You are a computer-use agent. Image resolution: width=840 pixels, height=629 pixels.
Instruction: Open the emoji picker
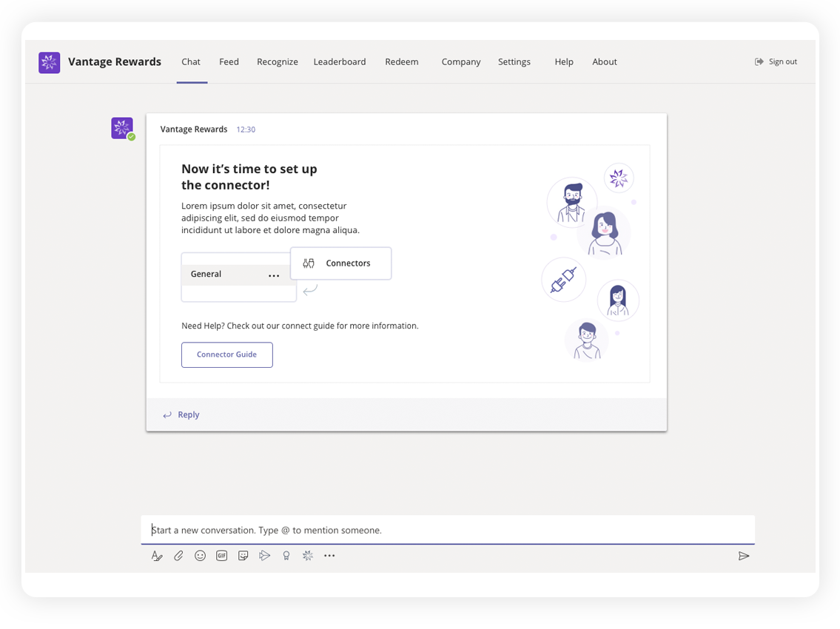[200, 556]
